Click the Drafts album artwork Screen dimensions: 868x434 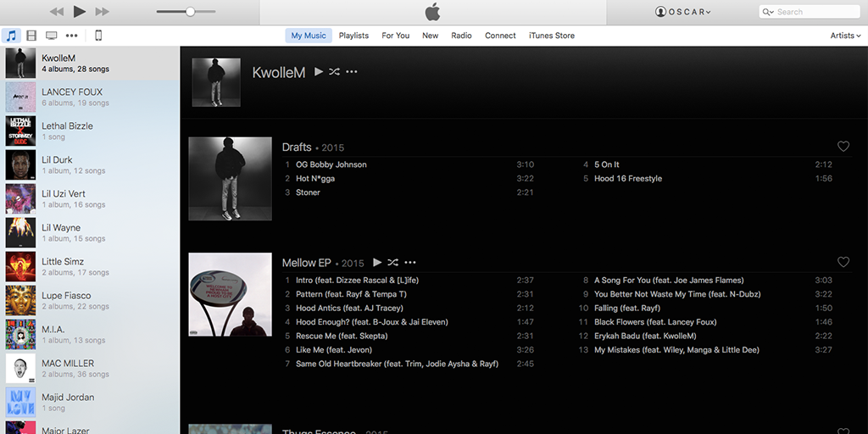pyautogui.click(x=231, y=179)
